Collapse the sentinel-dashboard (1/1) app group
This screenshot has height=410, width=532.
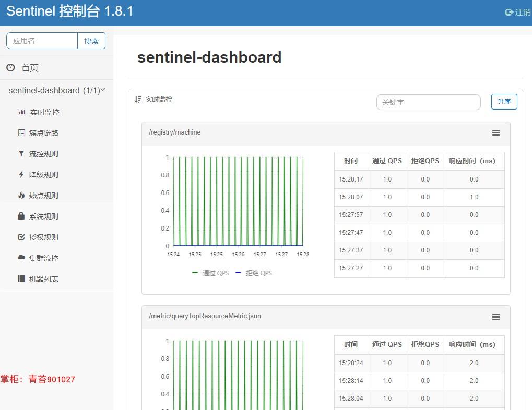coord(57,91)
